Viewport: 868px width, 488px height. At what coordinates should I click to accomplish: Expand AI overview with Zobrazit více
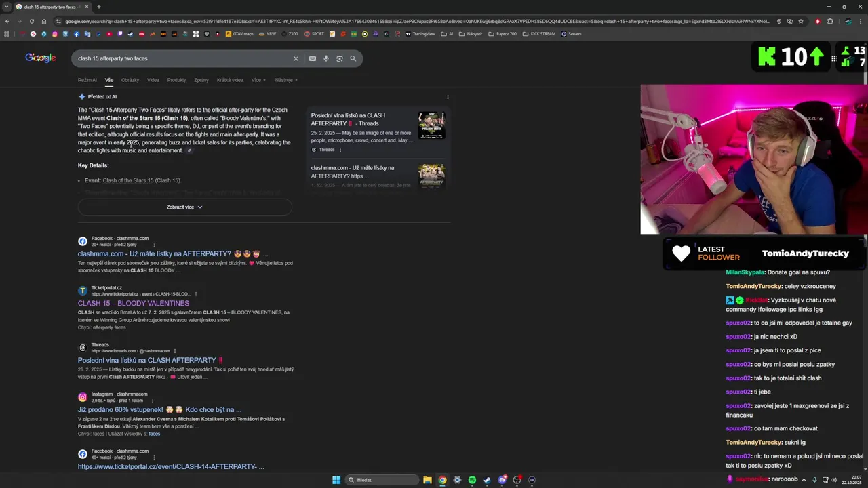point(184,207)
